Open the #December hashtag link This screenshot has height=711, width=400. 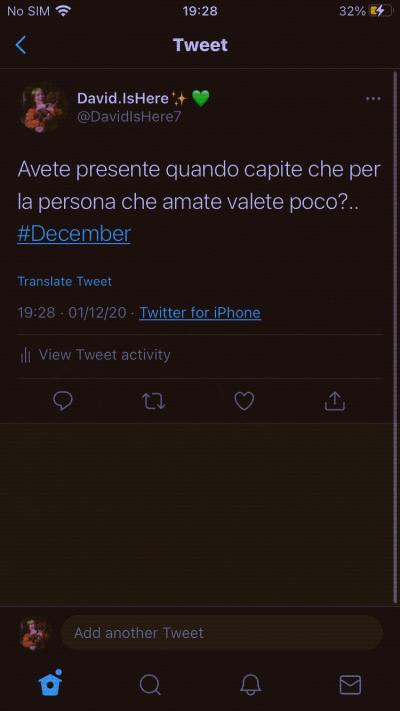click(x=74, y=234)
